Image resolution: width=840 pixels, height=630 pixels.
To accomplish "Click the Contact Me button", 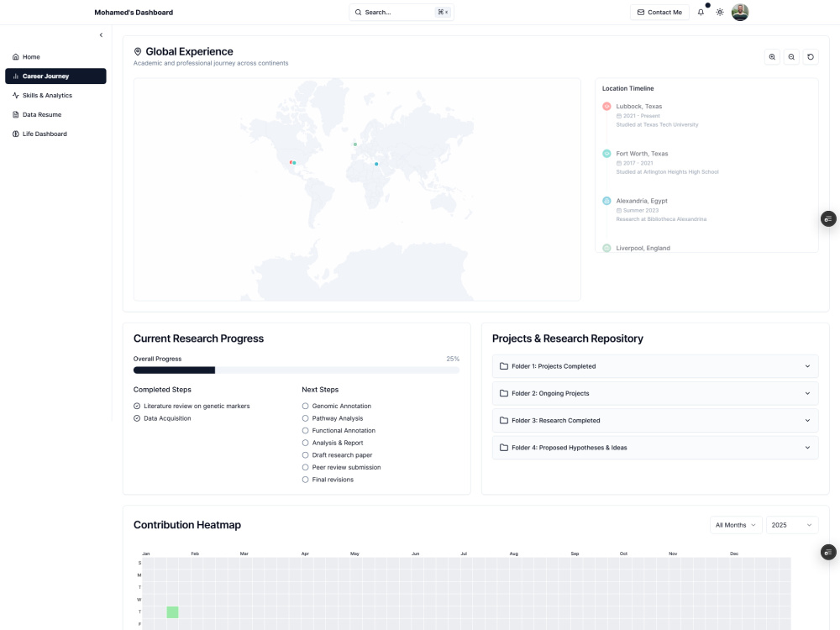I will pos(660,13).
